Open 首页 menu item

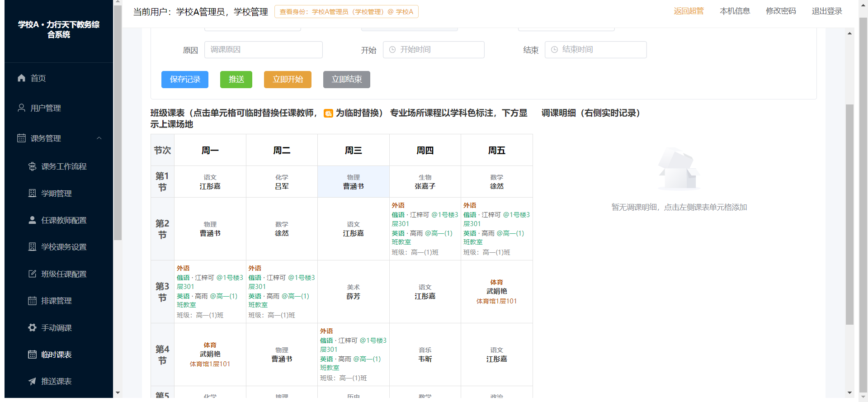(x=59, y=78)
